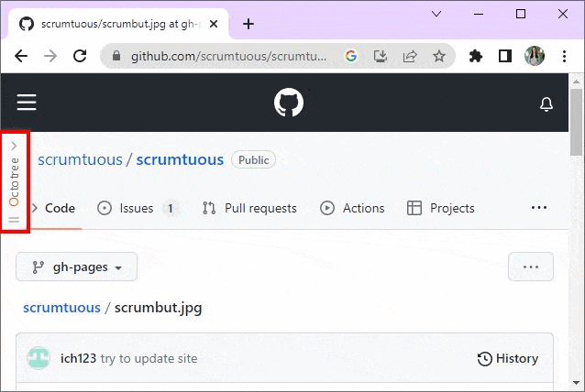The width and height of the screenshot is (585, 392).
Task: Open the Pull requests tab
Action: click(249, 208)
